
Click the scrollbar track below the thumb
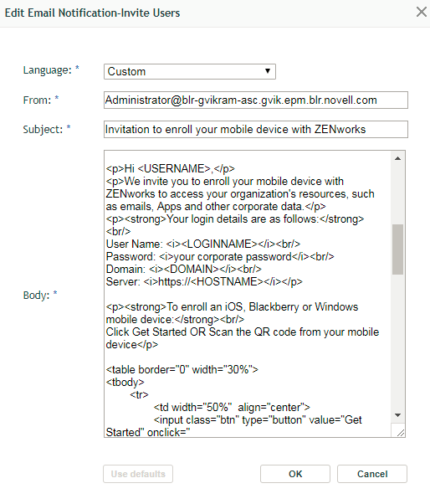[397, 341]
